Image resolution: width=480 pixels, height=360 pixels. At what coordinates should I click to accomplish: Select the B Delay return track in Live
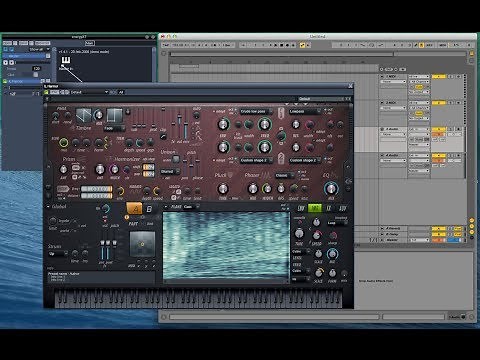click(x=393, y=234)
